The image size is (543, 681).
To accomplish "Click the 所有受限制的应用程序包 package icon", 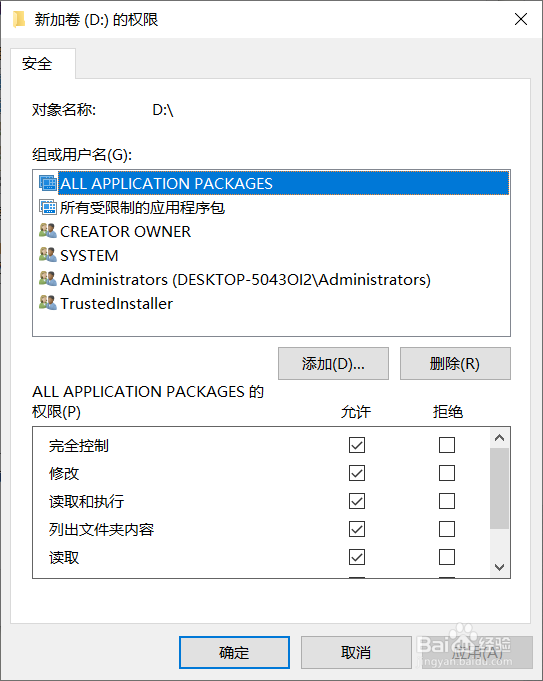I will (x=48, y=207).
